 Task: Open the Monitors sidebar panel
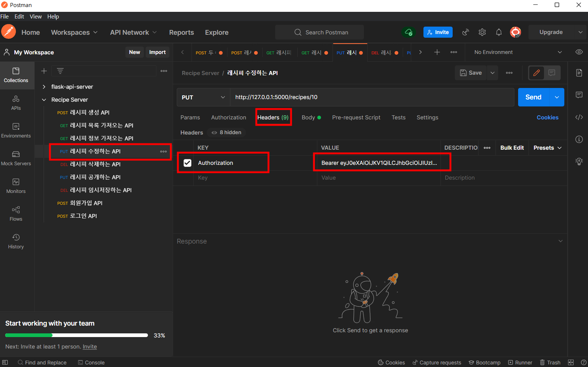[x=16, y=186]
